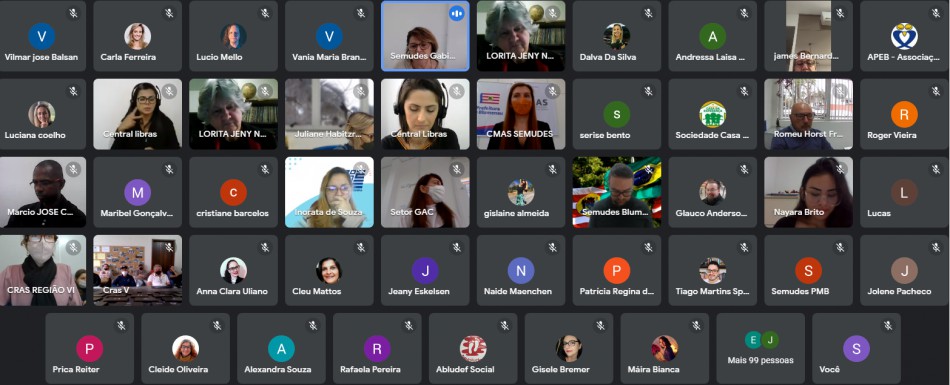Click muted mic icon on Anna Clara Uliano tile
The height and width of the screenshot is (385, 950).
point(265,247)
